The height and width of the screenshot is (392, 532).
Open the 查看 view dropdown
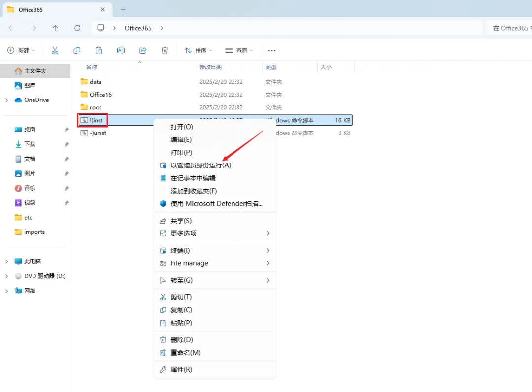point(239,50)
